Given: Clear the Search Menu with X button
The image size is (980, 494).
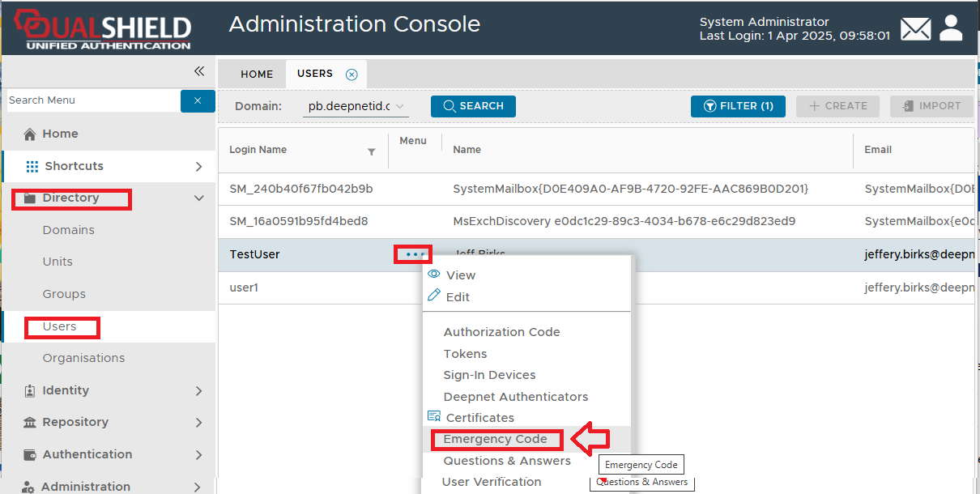Looking at the screenshot, I should [198, 100].
